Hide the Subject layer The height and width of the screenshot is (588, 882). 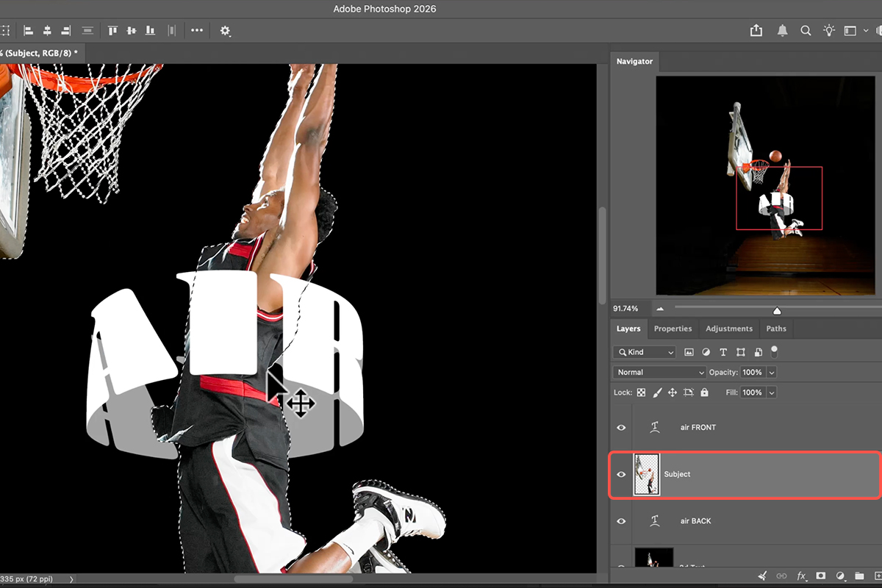(x=621, y=474)
